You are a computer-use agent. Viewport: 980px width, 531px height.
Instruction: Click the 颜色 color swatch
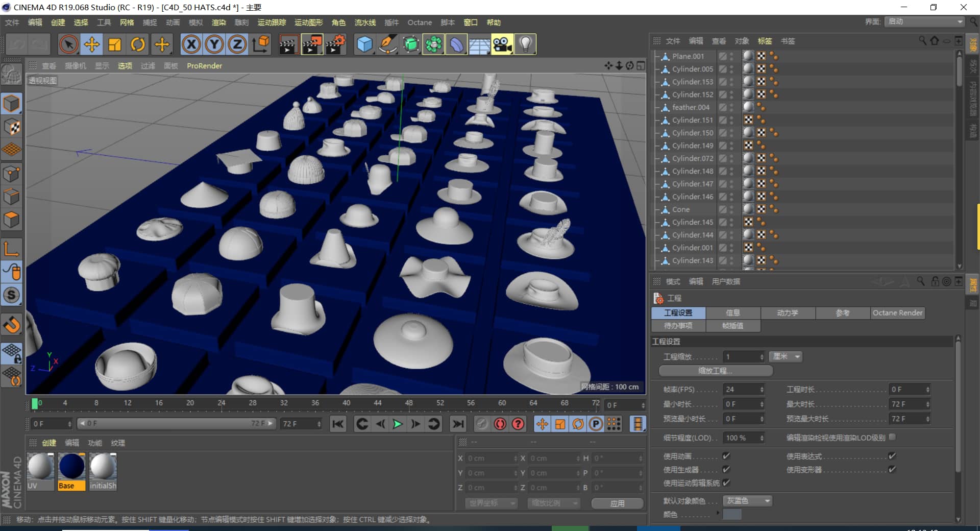tap(732, 514)
